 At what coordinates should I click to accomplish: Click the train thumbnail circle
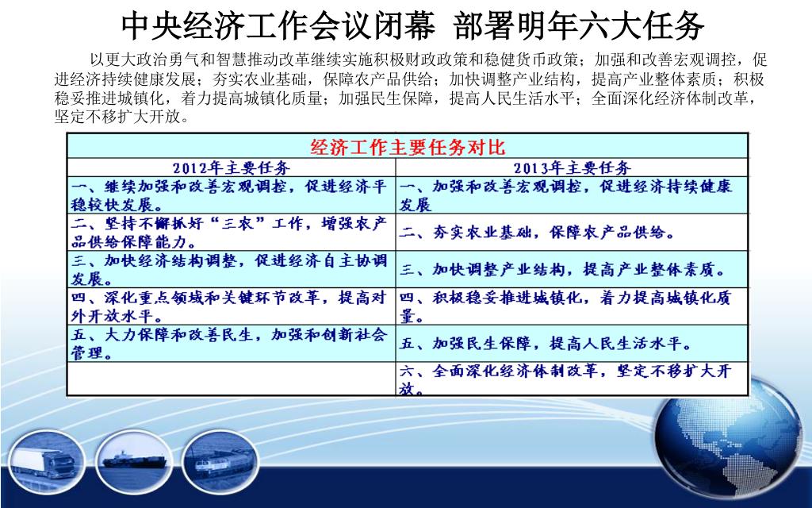(x=220, y=462)
